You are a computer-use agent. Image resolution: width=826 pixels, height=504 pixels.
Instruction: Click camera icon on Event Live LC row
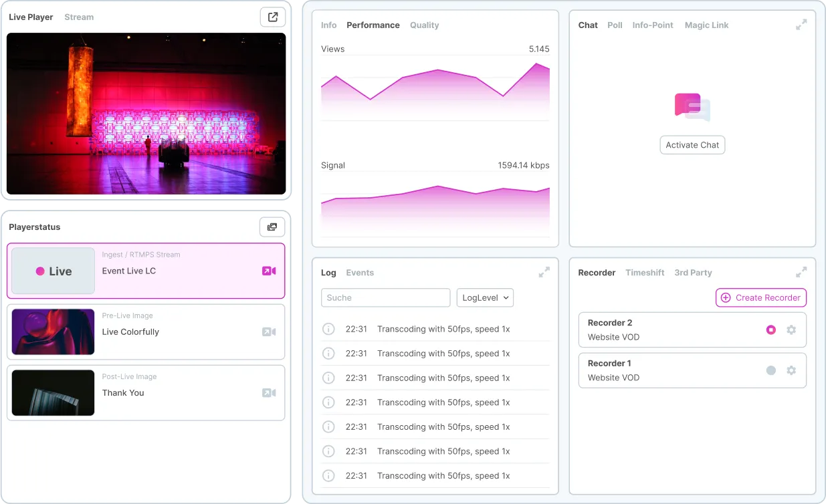pyautogui.click(x=269, y=271)
